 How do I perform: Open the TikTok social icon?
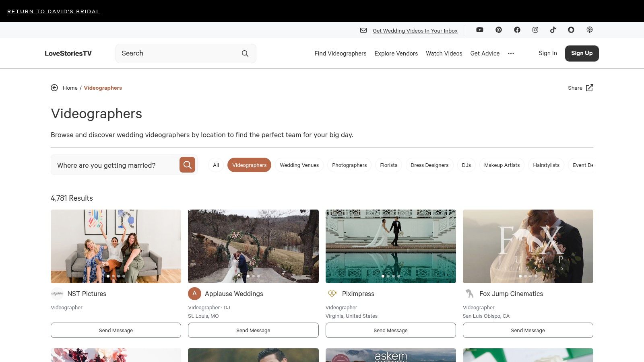[x=553, y=30]
